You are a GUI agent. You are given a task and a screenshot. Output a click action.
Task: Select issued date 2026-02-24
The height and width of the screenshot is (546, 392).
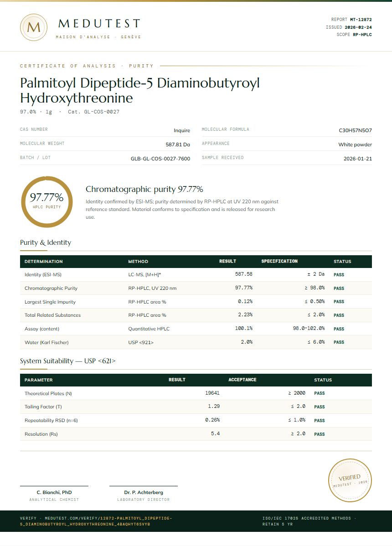click(x=358, y=27)
